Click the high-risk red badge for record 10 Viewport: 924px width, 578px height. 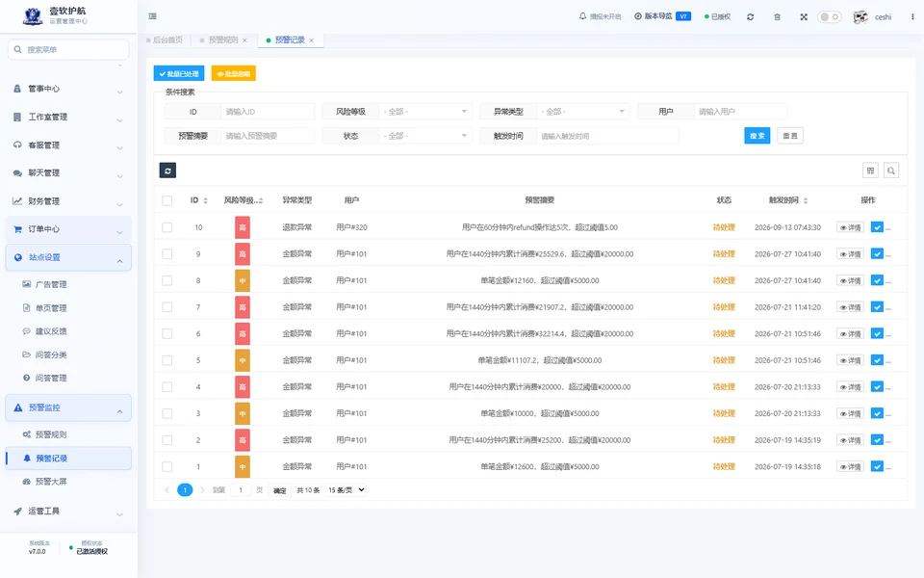point(243,227)
